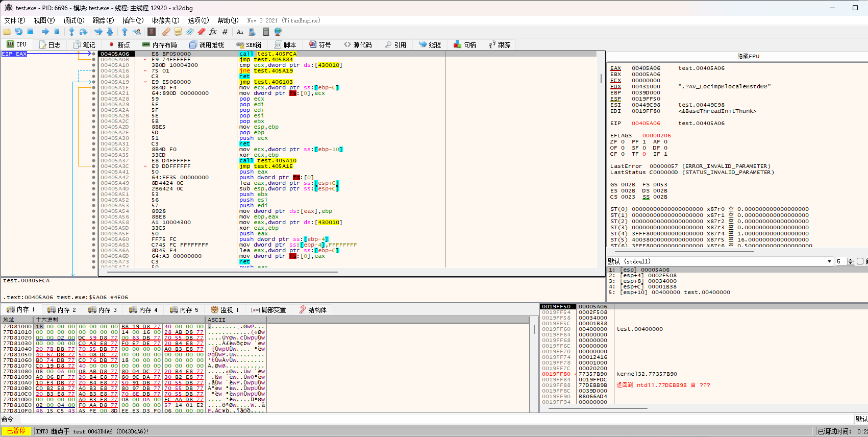Switch to the 断点 breakpoints tab
The image size is (868, 437).
[119, 45]
